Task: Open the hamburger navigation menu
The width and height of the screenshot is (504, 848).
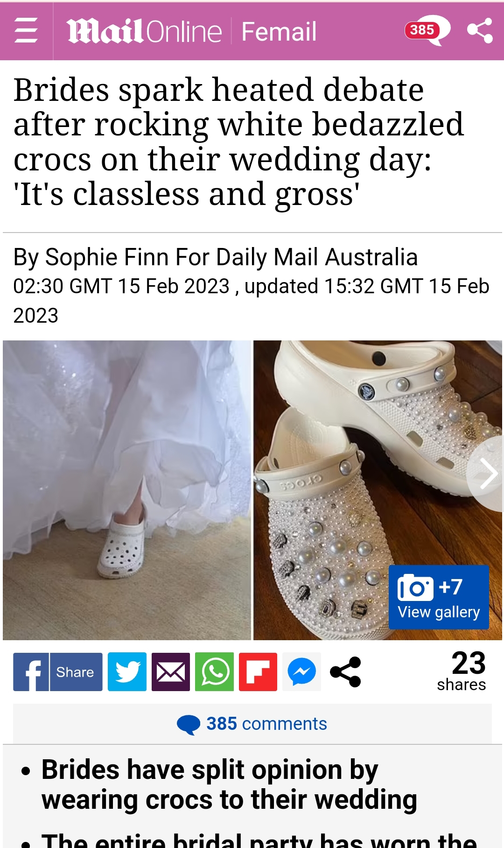Action: 26,31
